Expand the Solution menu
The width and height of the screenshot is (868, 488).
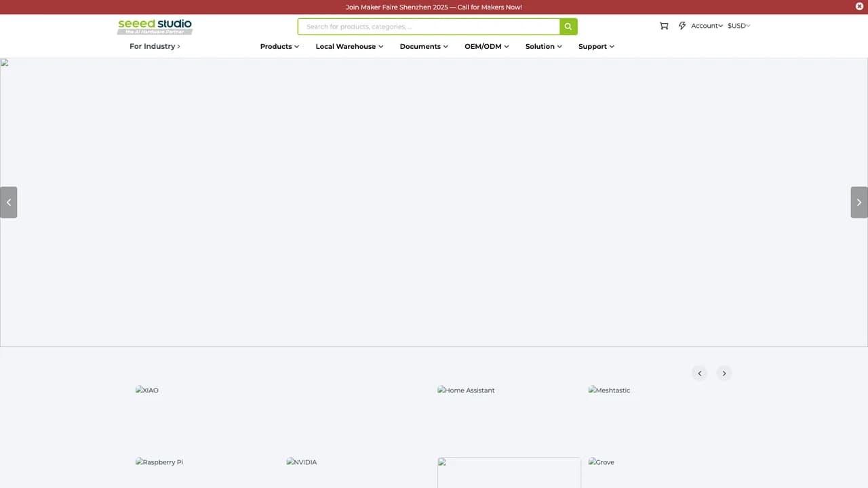pos(544,47)
